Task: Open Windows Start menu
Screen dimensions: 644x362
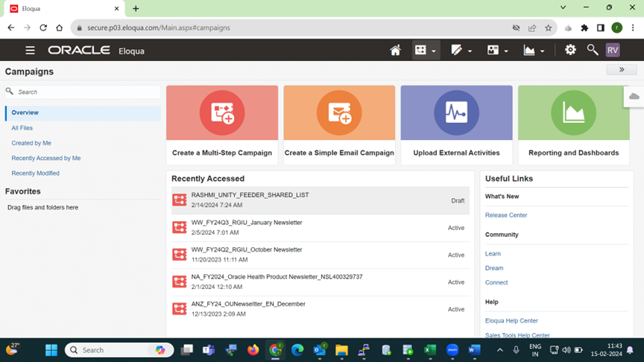Action: click(51, 350)
